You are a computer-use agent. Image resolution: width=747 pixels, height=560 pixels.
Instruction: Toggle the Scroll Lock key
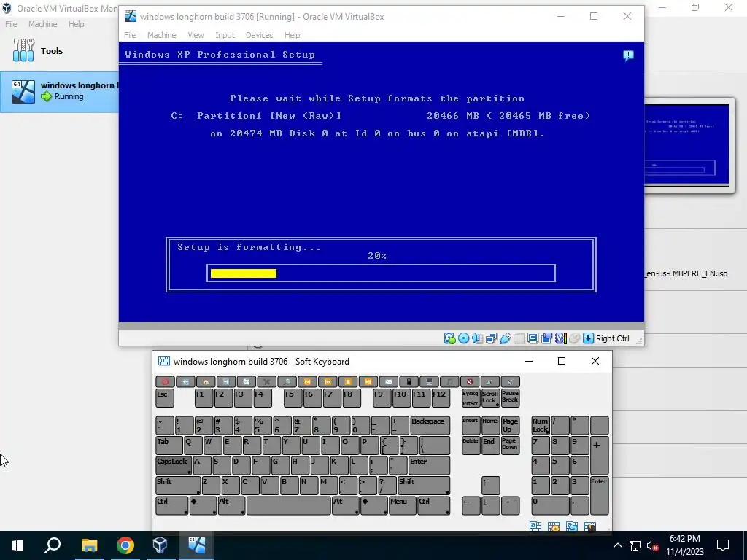490,398
